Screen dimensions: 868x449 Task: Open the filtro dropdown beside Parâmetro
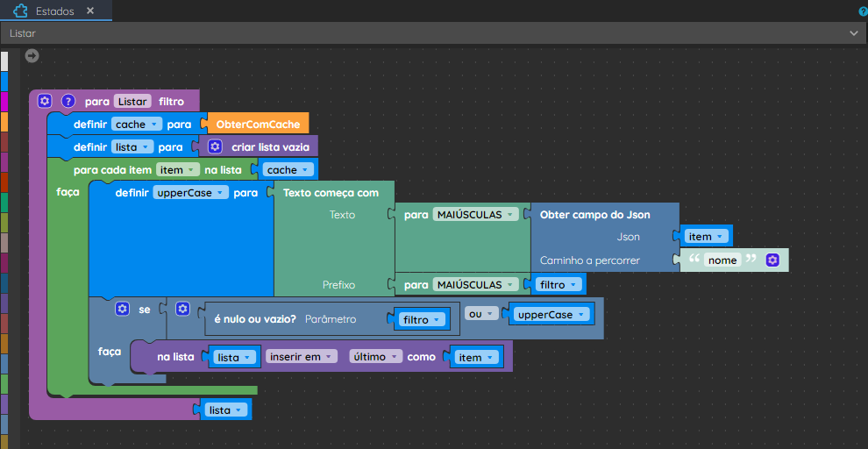(421, 319)
